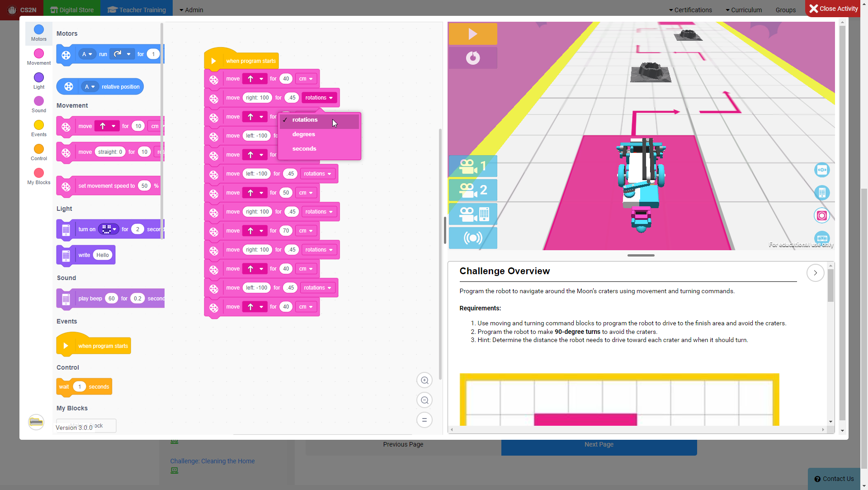Image resolution: width=868 pixels, height=490 pixels.
Task: Go to the Previous Page
Action: click(x=403, y=445)
